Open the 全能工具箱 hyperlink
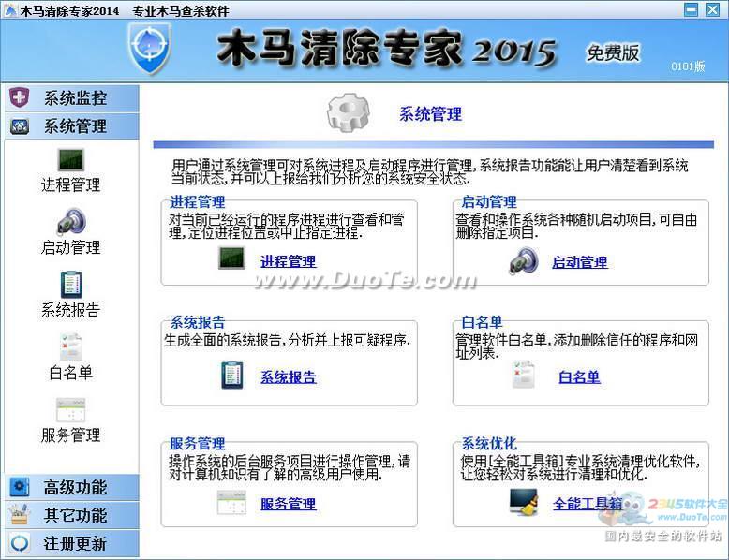729x560 pixels. pyautogui.click(x=588, y=503)
